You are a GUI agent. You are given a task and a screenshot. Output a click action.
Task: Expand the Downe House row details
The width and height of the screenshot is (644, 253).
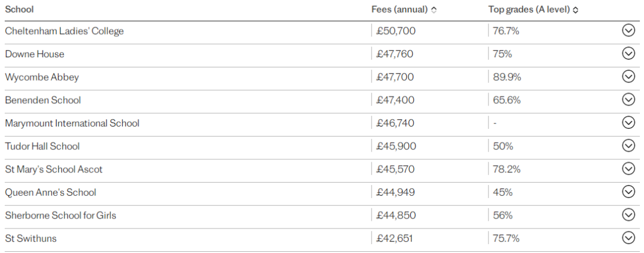coord(628,53)
